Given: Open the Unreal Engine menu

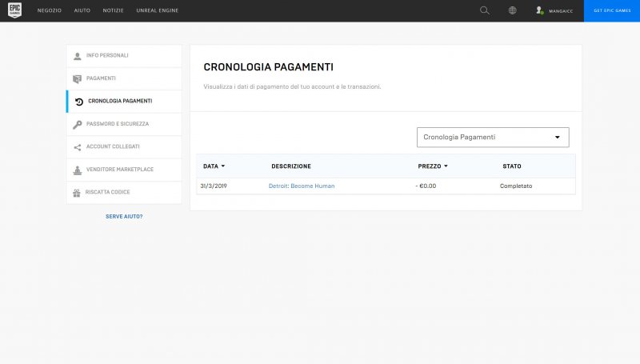Looking at the screenshot, I should tap(157, 10).
